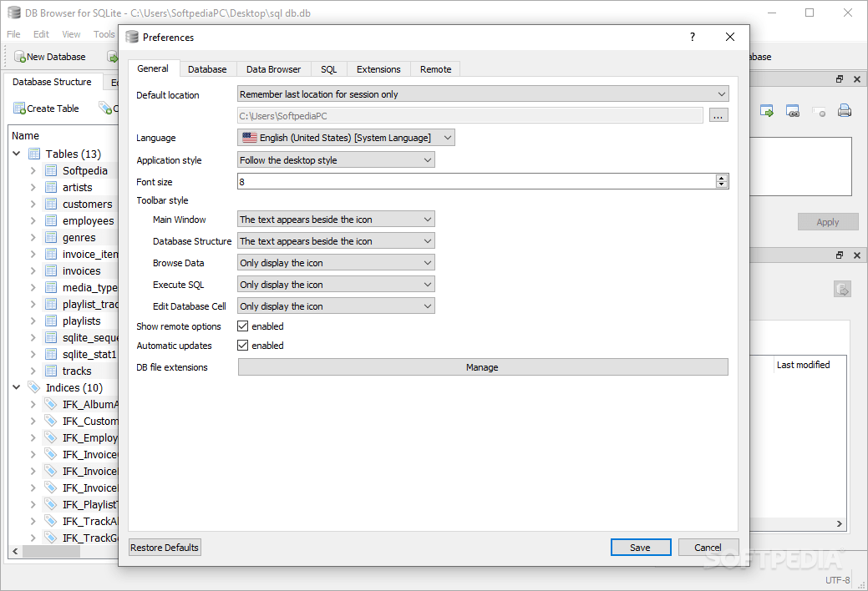The height and width of the screenshot is (591, 868).
Task: Click the greyed document icon in lower right panel
Action: (x=843, y=289)
